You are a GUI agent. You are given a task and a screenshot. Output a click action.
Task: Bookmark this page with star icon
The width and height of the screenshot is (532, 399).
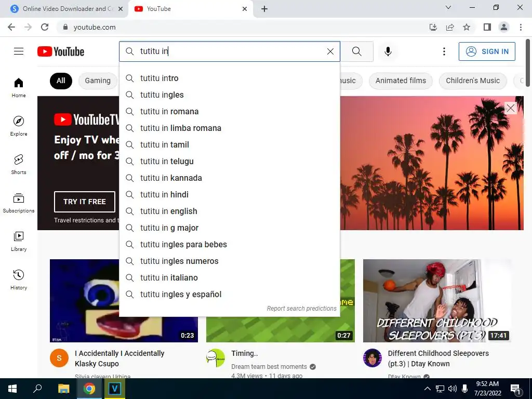click(467, 27)
